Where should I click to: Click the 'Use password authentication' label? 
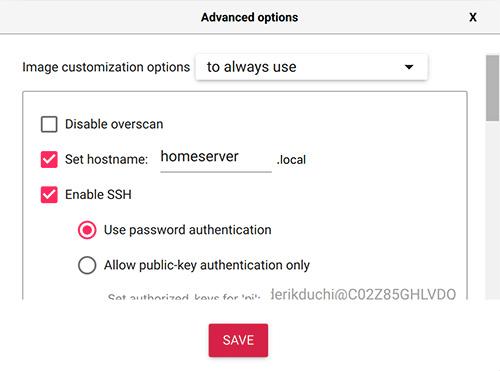[x=188, y=230]
